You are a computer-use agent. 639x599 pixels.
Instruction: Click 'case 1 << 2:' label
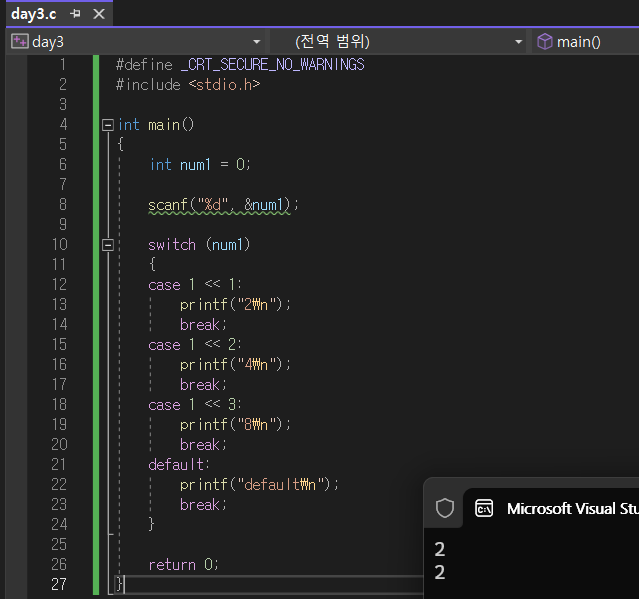click(x=195, y=345)
